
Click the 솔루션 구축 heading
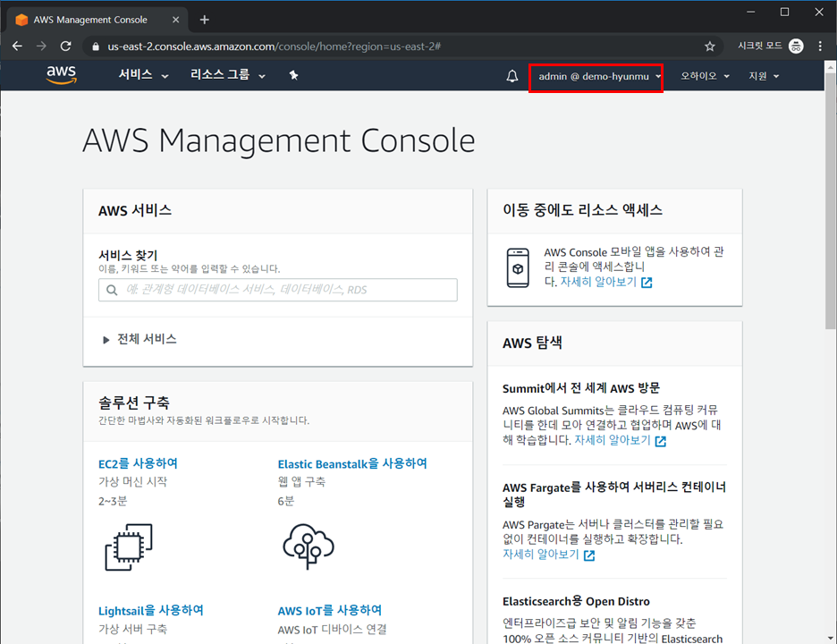coord(134,402)
